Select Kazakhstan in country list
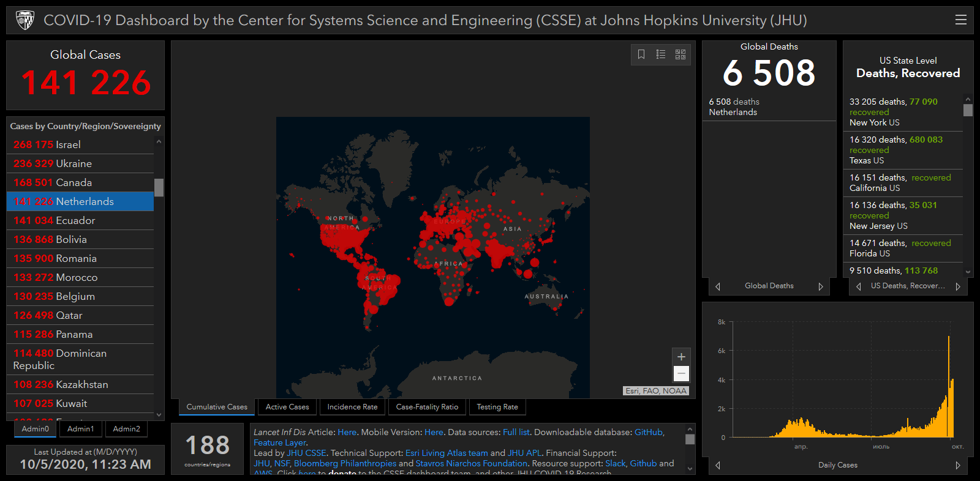The image size is (980, 481). pos(80,384)
